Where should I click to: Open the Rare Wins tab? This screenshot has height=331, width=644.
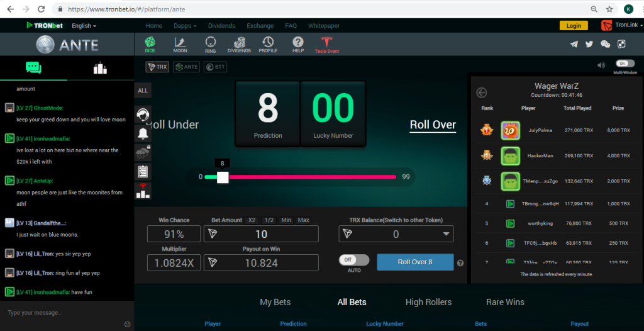click(x=505, y=302)
